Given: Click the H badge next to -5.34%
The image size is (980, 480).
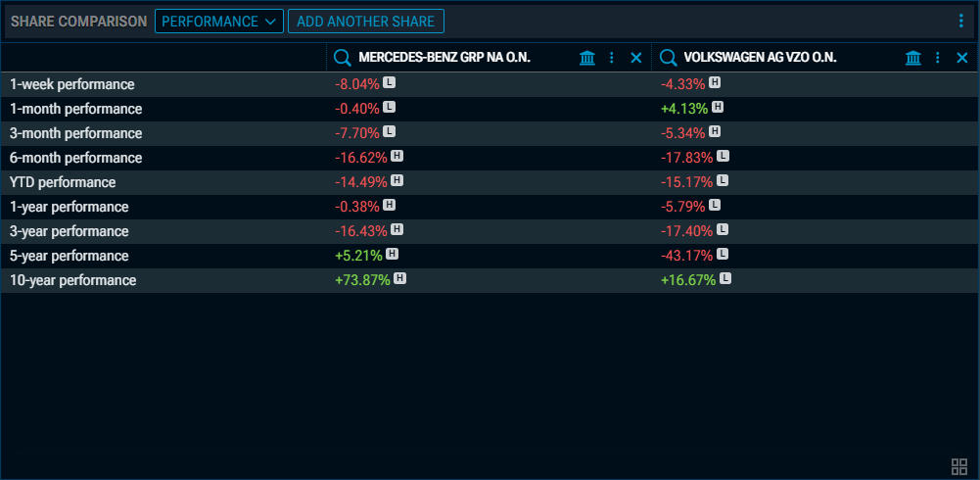Looking at the screenshot, I should 715,132.
